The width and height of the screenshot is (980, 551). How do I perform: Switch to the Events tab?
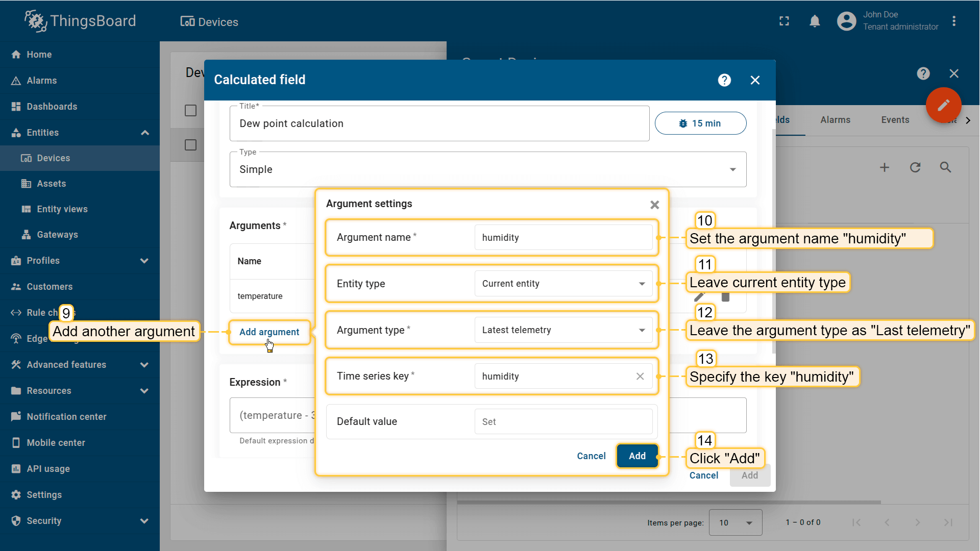click(895, 120)
